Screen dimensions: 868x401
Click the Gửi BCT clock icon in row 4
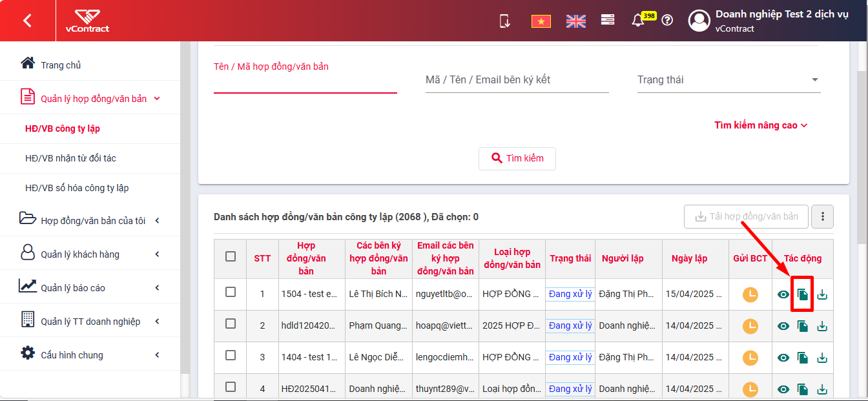(750, 389)
